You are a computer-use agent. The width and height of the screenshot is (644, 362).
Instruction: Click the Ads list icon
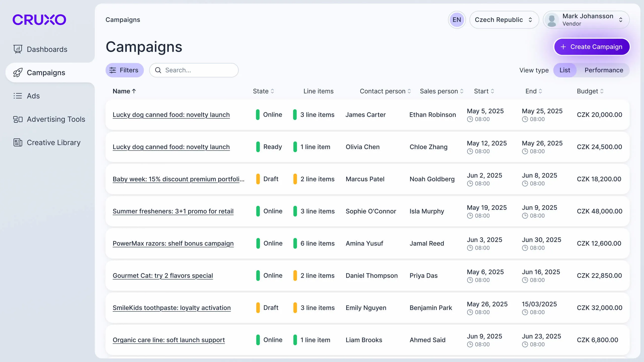tap(18, 96)
